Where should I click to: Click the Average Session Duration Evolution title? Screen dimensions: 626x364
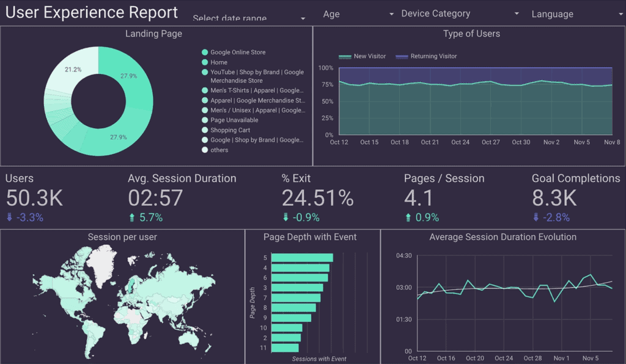503,237
